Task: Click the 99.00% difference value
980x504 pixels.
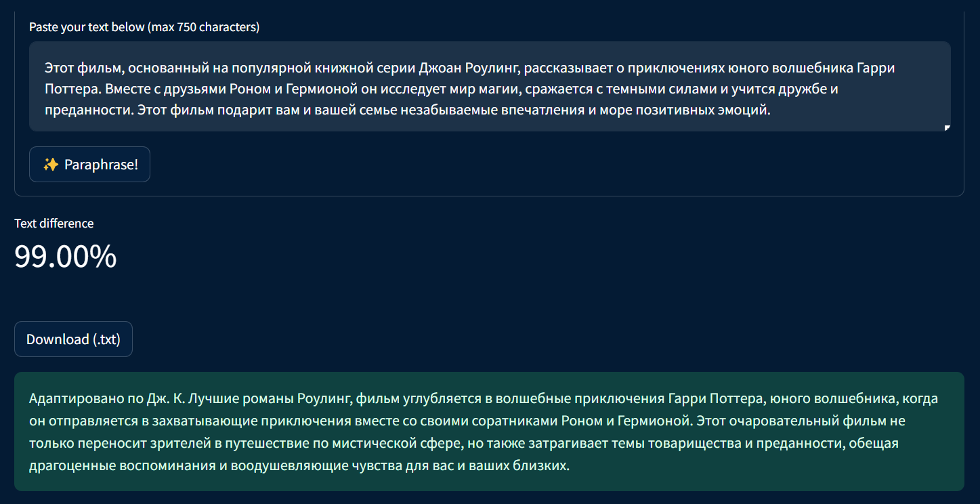Action: point(65,257)
